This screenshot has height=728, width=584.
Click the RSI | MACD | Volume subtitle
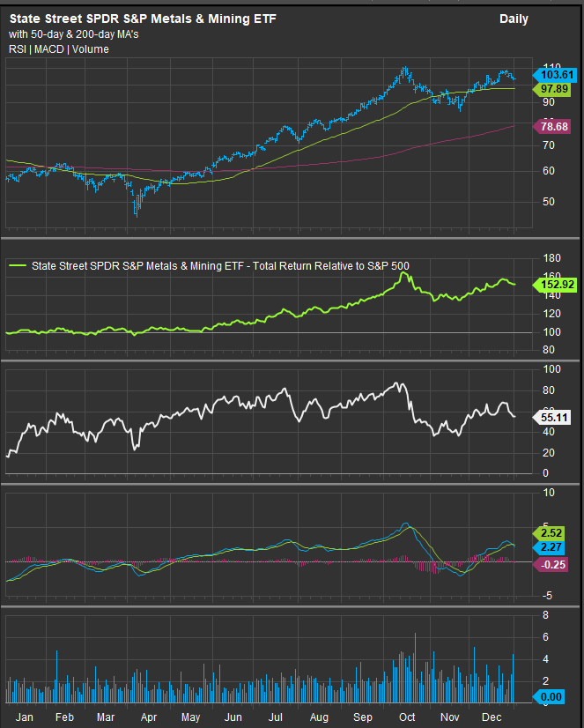click(x=59, y=49)
